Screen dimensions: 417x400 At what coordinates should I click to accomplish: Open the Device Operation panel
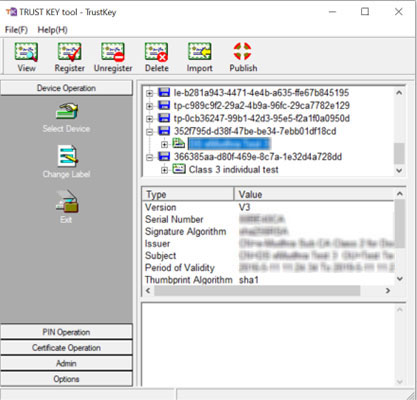point(66,88)
